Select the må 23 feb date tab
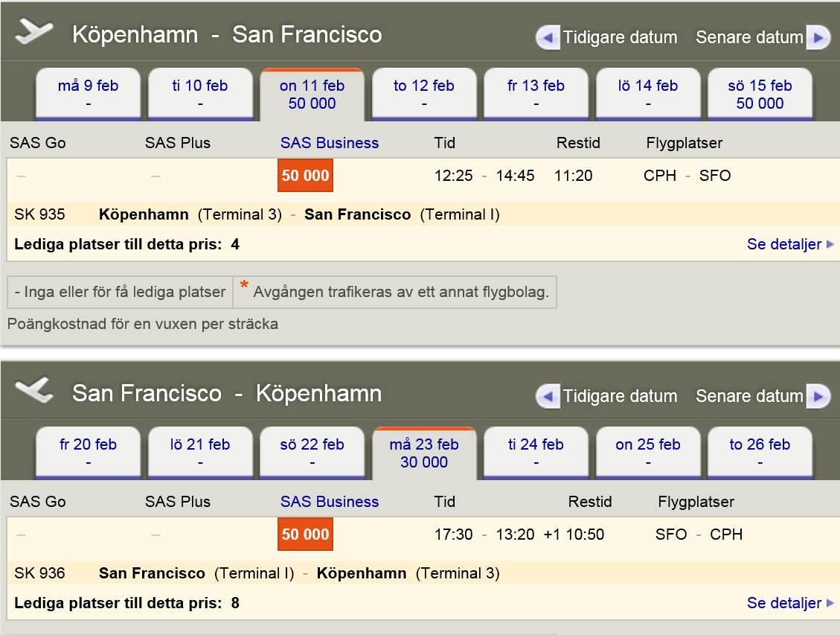 424,451
